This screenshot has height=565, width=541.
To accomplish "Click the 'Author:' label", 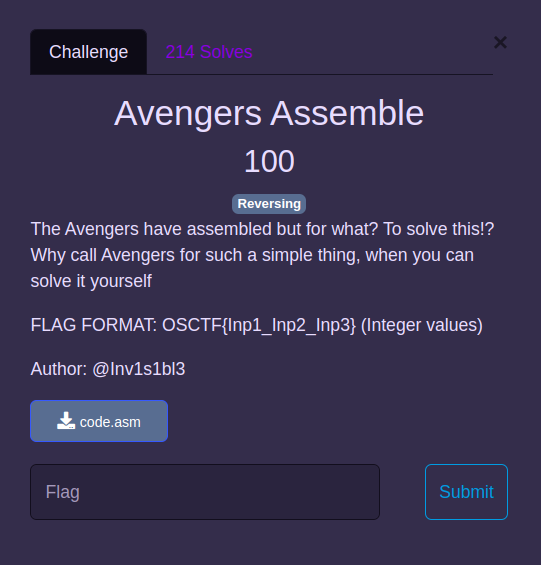I will coord(59,369).
